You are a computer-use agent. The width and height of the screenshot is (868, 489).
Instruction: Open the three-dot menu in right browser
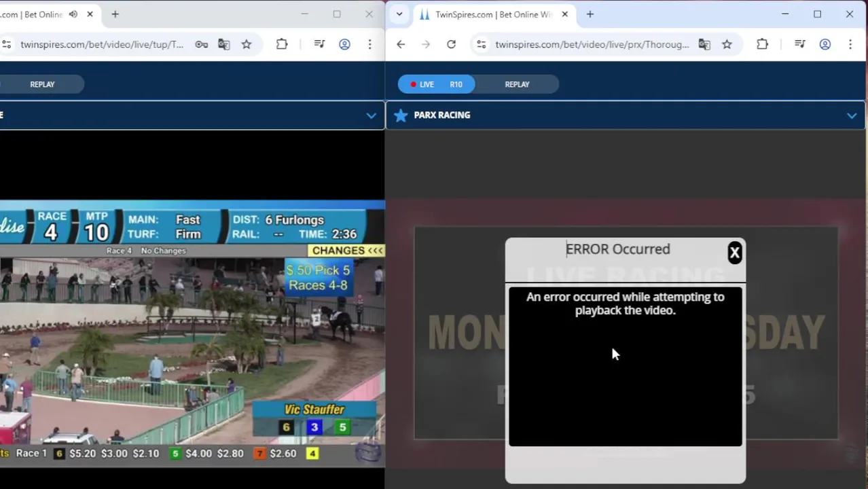(850, 44)
